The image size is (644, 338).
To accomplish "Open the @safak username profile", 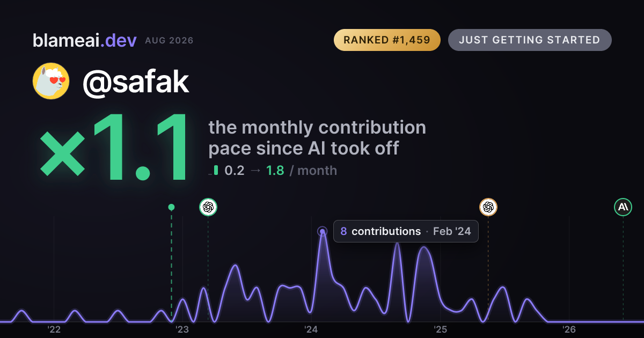I will (x=135, y=82).
